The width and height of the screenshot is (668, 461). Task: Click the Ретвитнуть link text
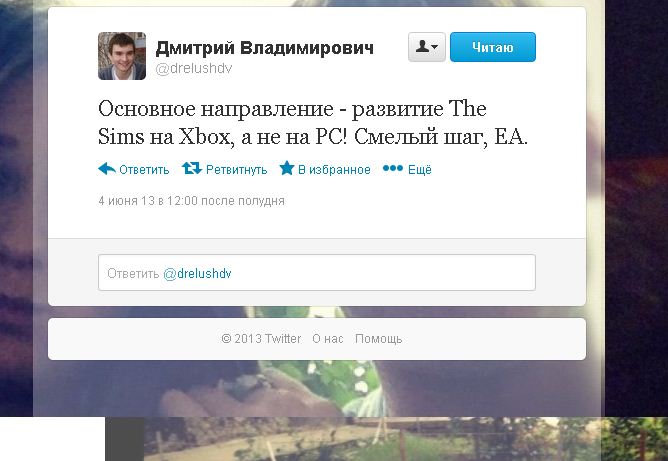pos(236,170)
